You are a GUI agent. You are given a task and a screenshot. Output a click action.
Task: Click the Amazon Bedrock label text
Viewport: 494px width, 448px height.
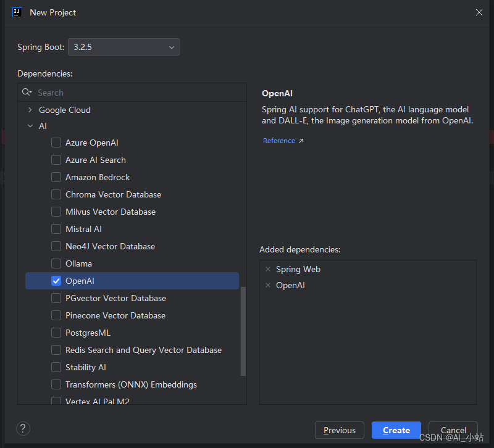click(x=98, y=177)
